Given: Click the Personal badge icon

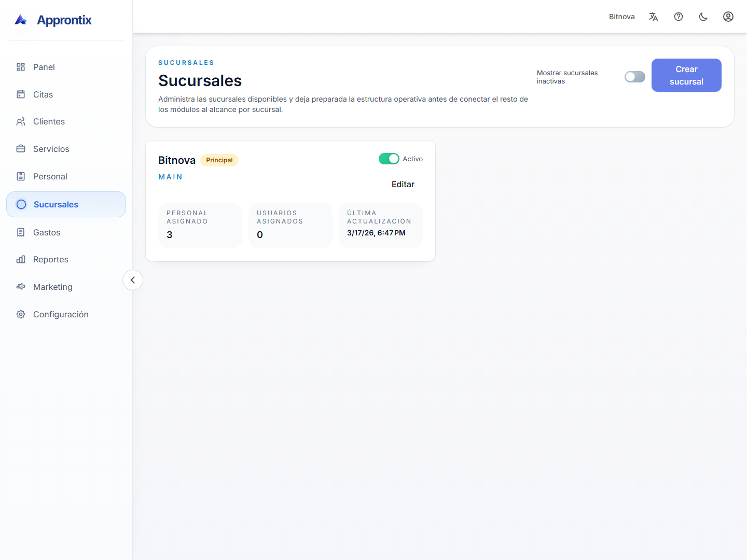Looking at the screenshot, I should pos(21,176).
